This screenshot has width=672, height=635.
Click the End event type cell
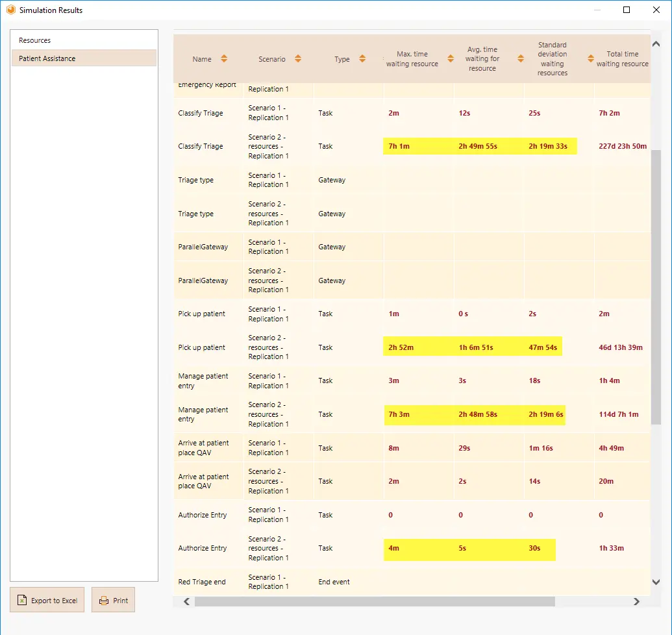tap(334, 582)
